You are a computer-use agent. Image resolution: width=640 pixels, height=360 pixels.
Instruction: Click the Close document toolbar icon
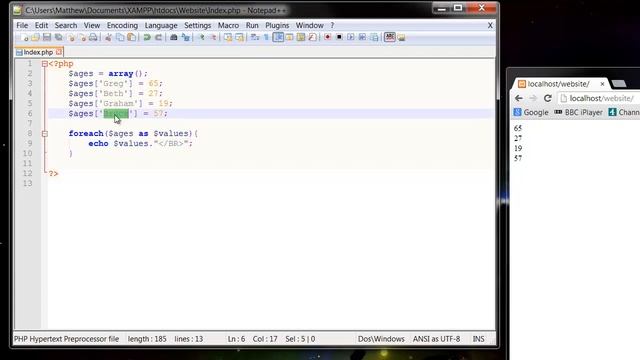[72, 38]
